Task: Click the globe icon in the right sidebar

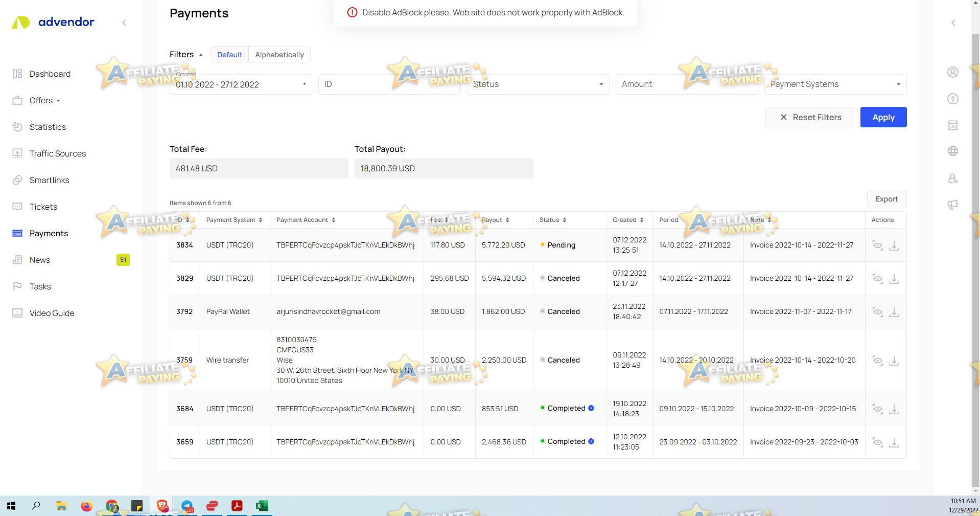Action: tap(952, 151)
